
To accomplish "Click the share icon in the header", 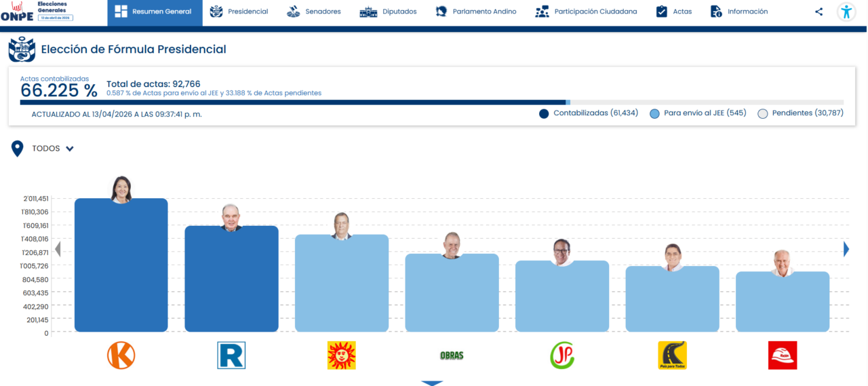I will coord(819,12).
